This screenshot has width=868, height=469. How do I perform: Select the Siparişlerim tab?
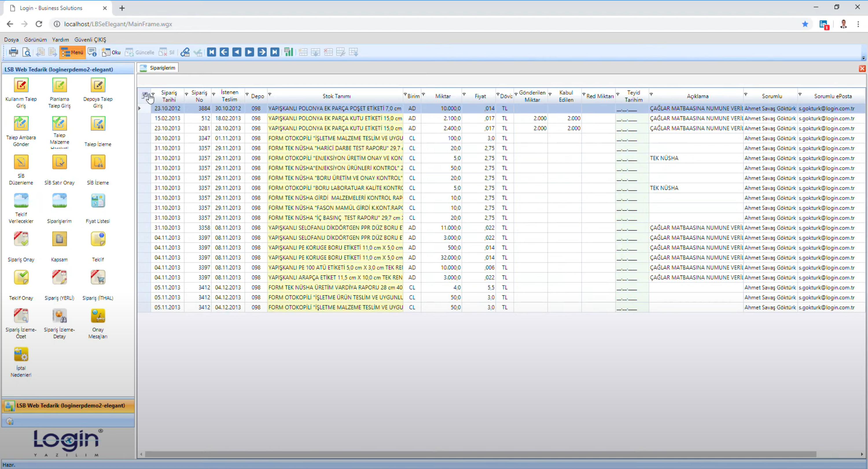pos(158,68)
